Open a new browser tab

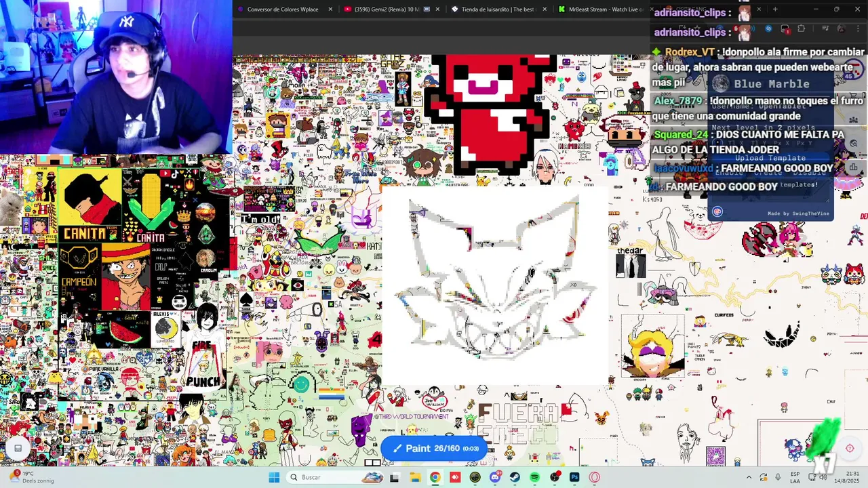775,9
